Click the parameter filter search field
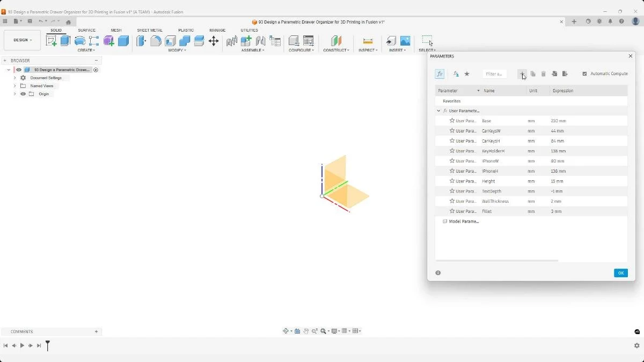 (495, 74)
